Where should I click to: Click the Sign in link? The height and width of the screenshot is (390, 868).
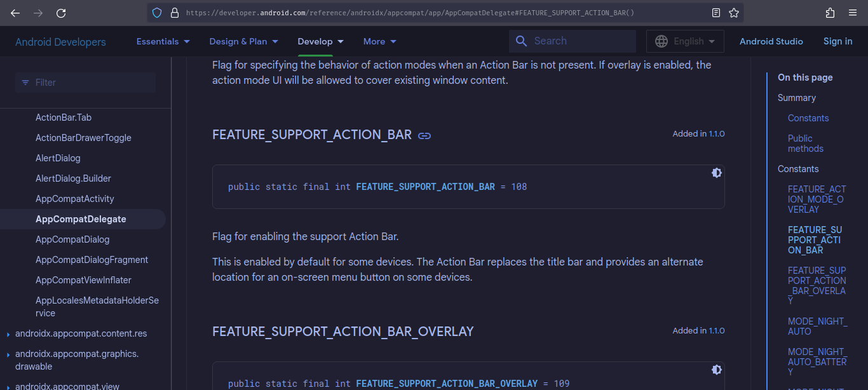837,41
